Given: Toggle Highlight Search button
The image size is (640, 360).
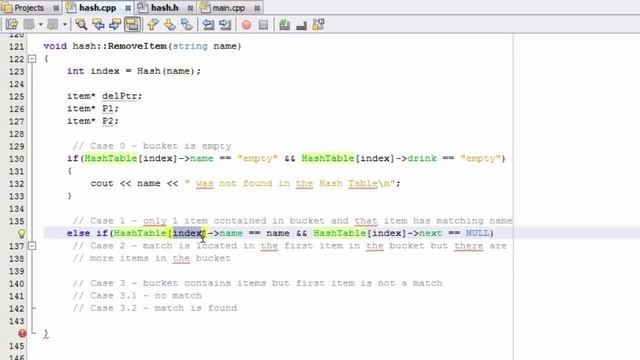Looking at the screenshot, I should tap(132, 24).
